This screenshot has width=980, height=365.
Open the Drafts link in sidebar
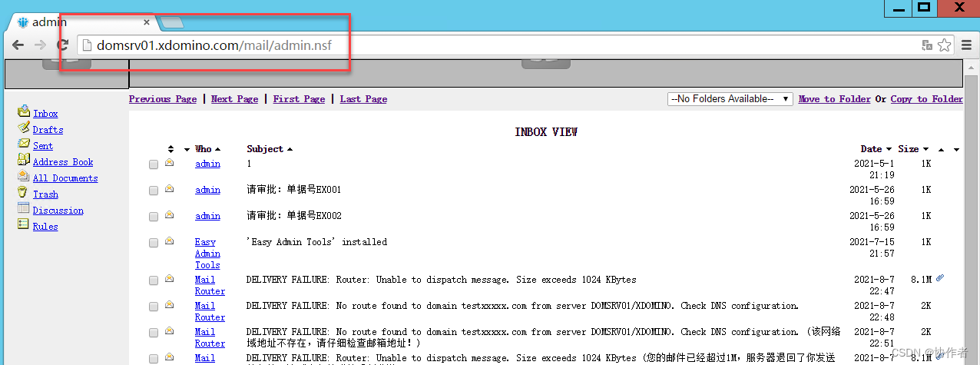coord(48,130)
